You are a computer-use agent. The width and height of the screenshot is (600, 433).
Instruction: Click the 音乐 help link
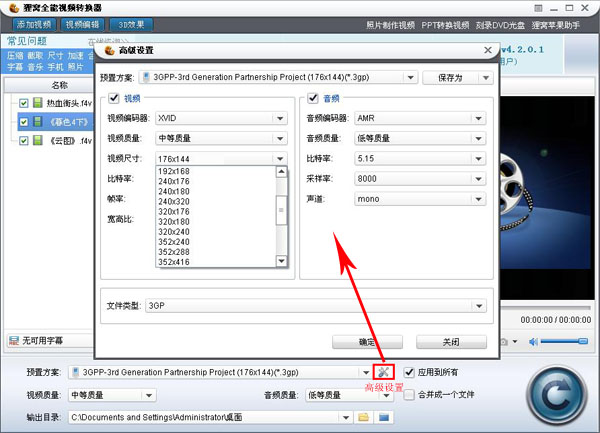(x=35, y=67)
